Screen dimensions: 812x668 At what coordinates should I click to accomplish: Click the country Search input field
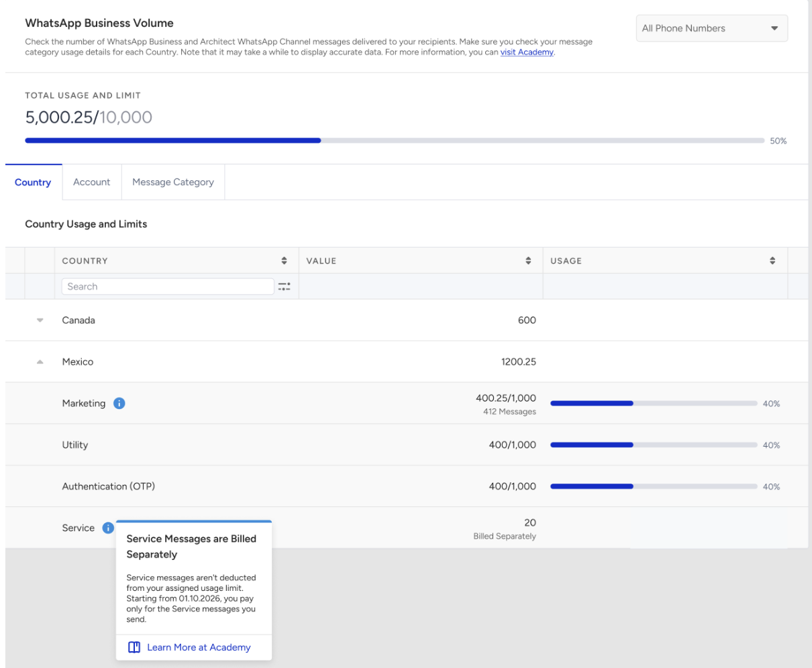[x=168, y=286]
